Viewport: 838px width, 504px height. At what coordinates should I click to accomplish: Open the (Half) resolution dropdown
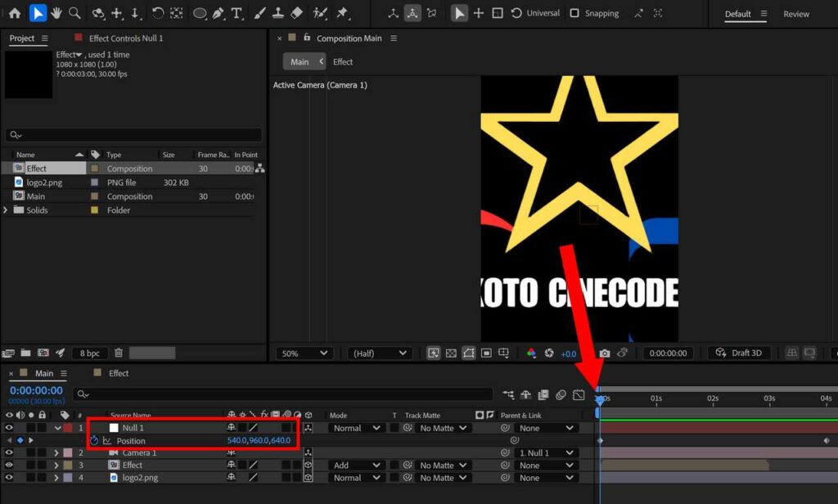click(x=380, y=353)
